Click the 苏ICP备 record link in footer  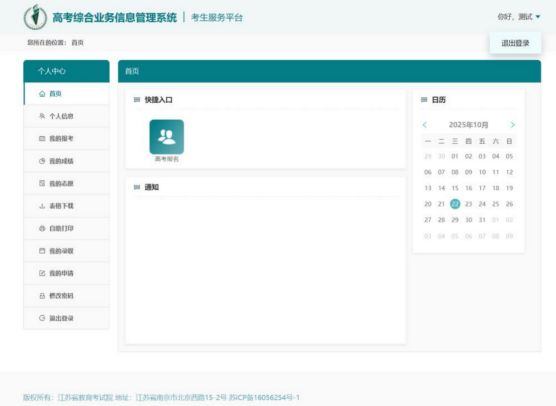(264, 397)
